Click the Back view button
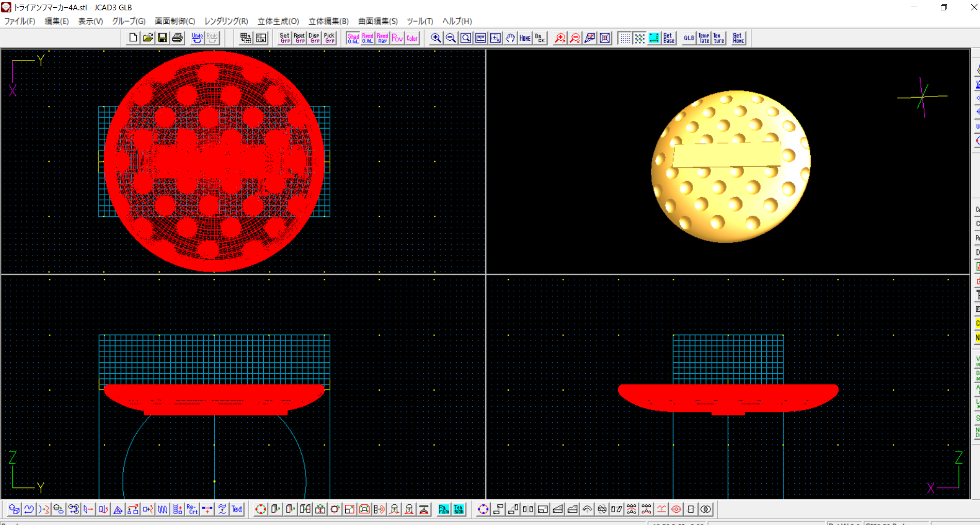This screenshot has width=980, height=525. [x=540, y=38]
